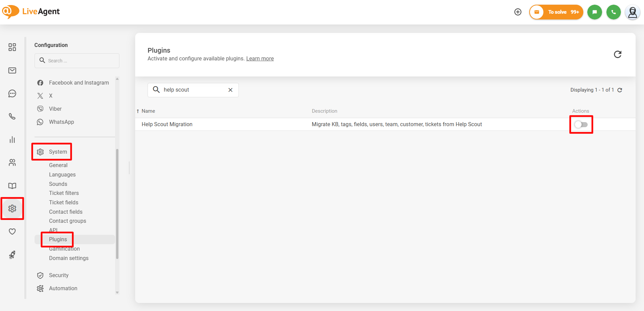Refresh the plugins list with the large reload icon
This screenshot has height=311, width=644.
(x=618, y=54)
